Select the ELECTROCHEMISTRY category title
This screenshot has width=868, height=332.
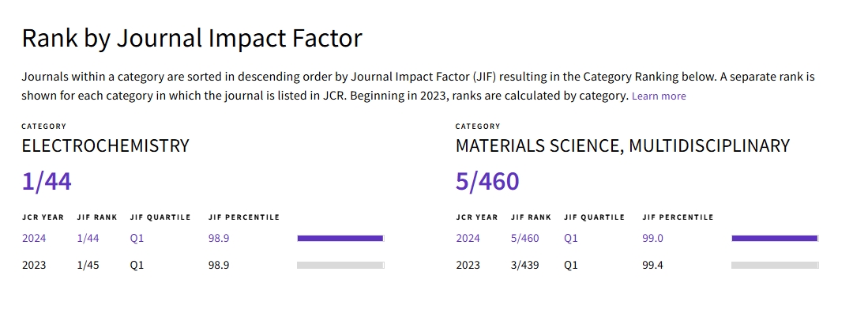click(x=105, y=146)
